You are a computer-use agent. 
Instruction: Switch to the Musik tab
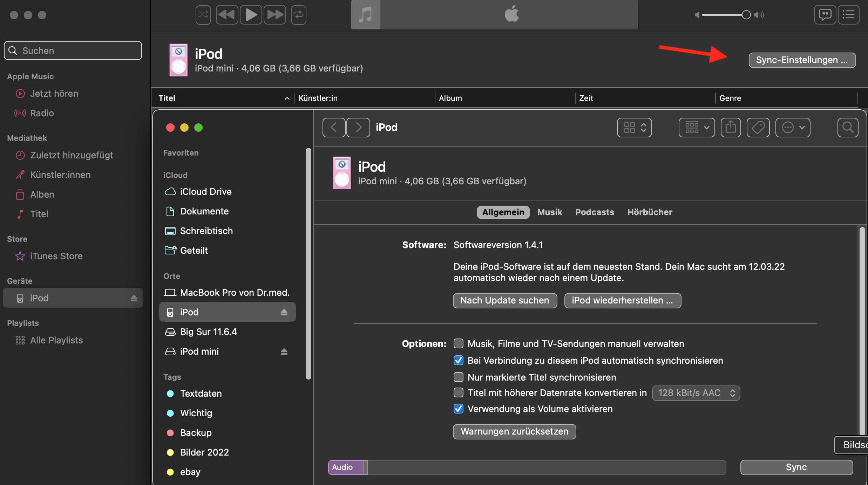point(550,212)
